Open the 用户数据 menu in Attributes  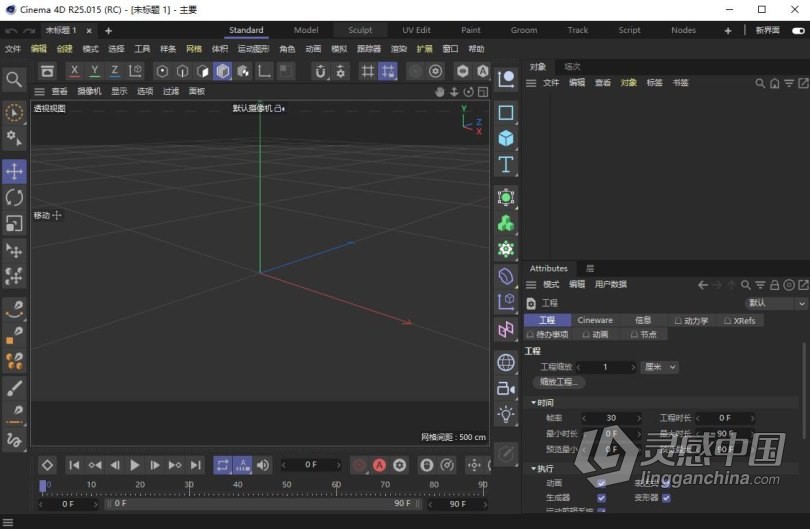pyautogui.click(x=611, y=285)
